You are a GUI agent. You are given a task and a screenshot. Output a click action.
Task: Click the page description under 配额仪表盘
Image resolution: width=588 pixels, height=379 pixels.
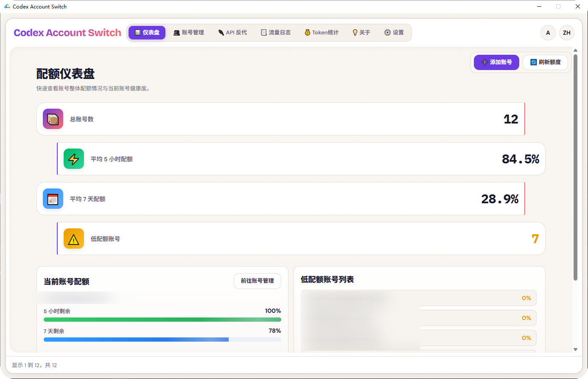click(x=93, y=89)
